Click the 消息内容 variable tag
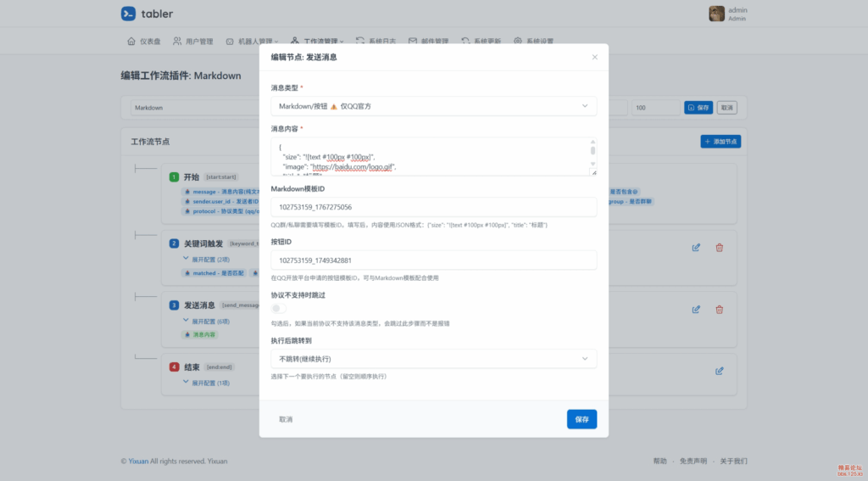 click(x=200, y=335)
